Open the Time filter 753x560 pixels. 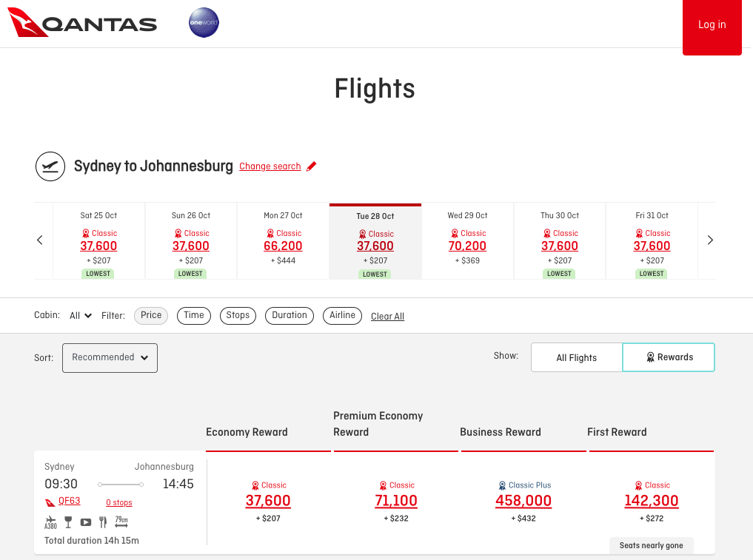tap(193, 315)
